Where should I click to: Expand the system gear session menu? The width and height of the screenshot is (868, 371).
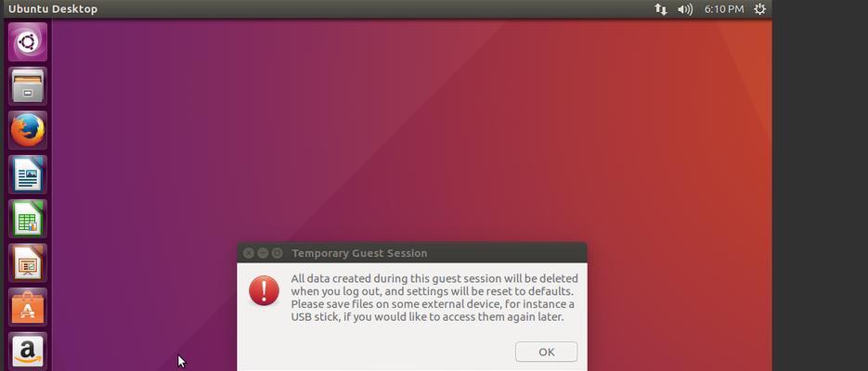pyautogui.click(x=759, y=9)
